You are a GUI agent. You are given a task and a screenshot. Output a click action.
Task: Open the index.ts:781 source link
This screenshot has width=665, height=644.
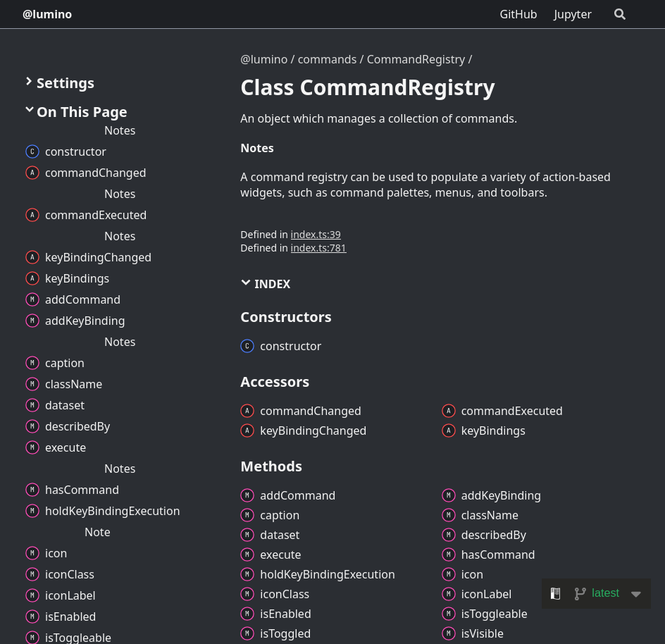tap(318, 248)
